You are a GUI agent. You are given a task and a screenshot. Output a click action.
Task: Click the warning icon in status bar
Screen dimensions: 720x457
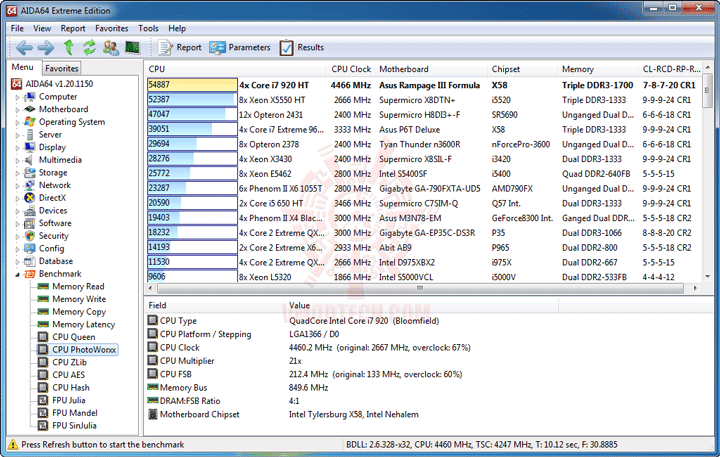[13, 445]
